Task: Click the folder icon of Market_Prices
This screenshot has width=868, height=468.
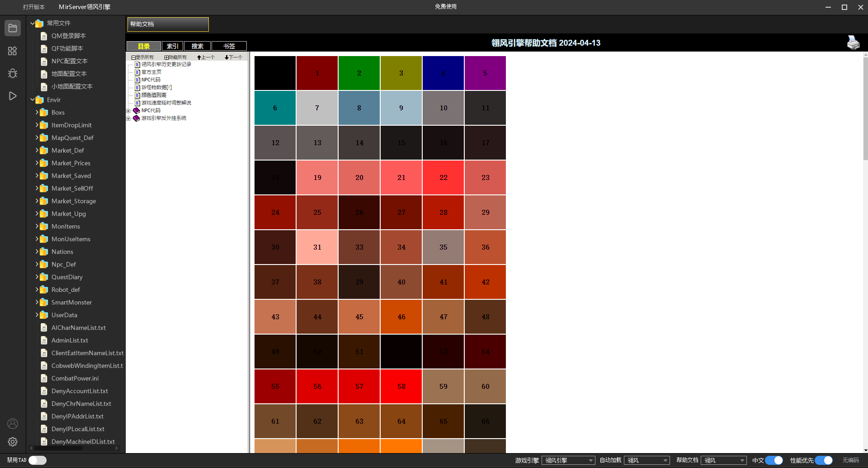Action: (x=44, y=163)
